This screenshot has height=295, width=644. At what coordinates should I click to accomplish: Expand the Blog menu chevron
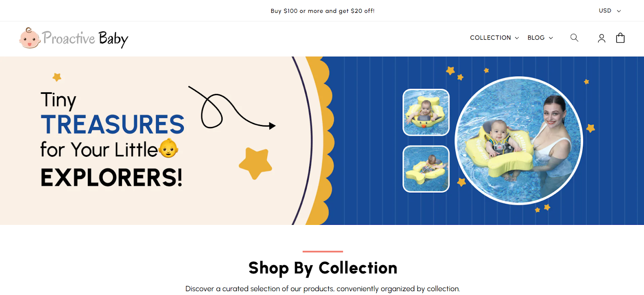[x=551, y=38]
